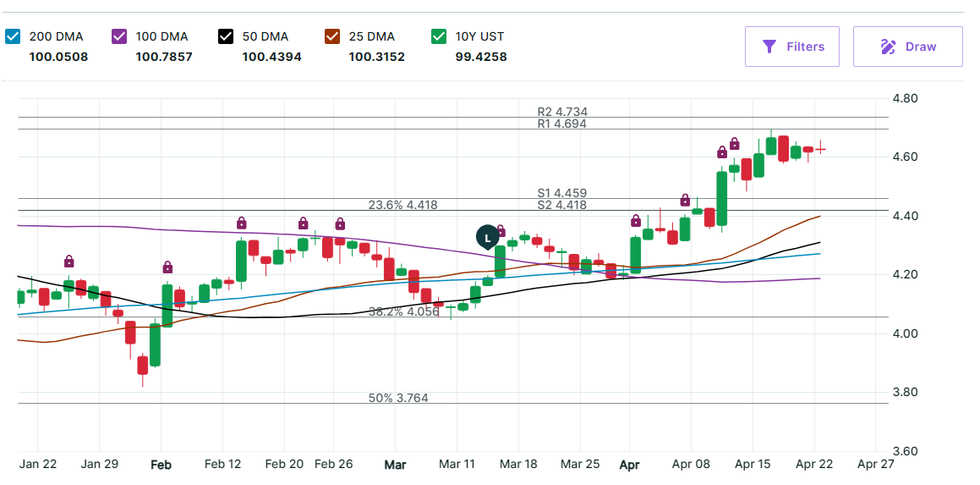
Task: Click the R1 4.694 resistance label
Action: pyautogui.click(x=562, y=124)
